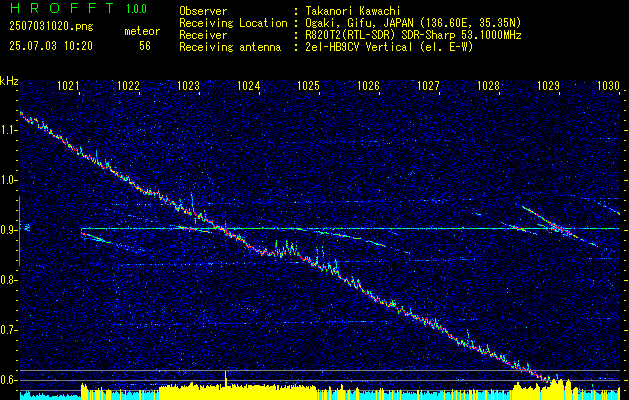Click the Receiver label
The image size is (629, 400).
coord(203,35)
